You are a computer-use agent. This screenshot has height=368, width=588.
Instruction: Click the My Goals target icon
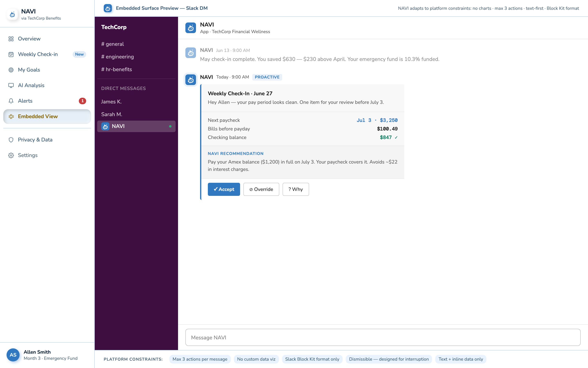coord(11,70)
